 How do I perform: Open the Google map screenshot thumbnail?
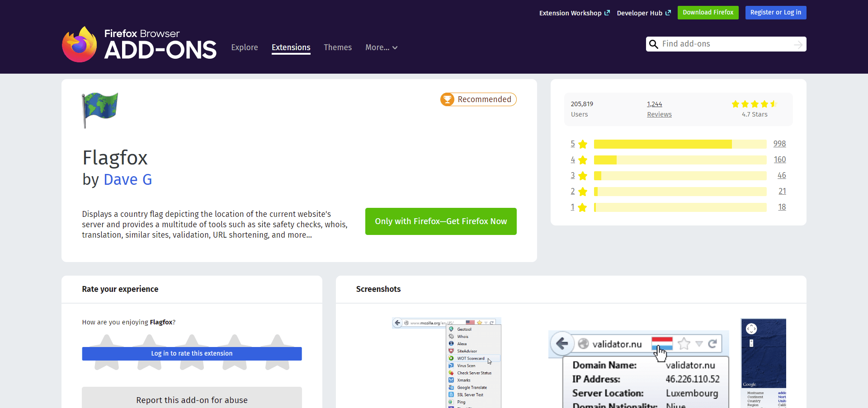[764, 363]
